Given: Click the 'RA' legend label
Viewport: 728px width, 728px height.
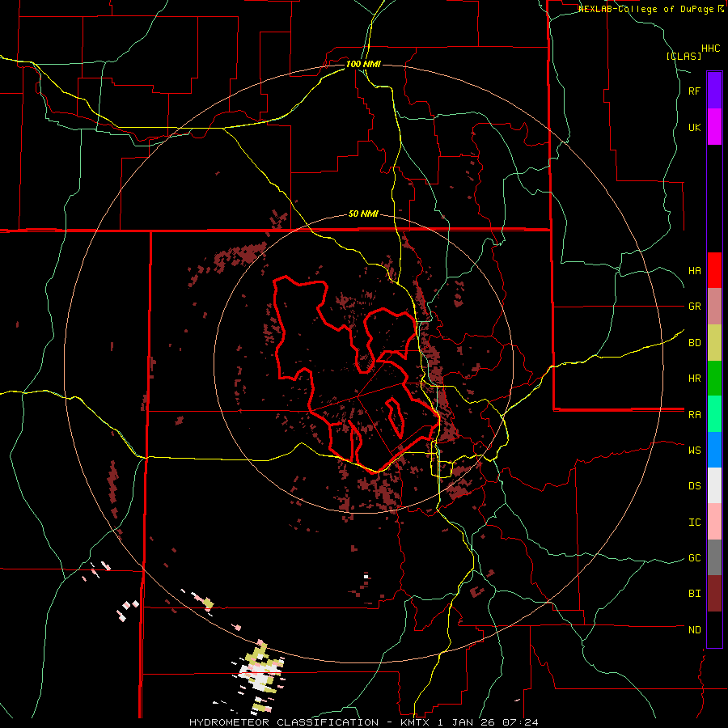Looking at the screenshot, I should [x=694, y=415].
